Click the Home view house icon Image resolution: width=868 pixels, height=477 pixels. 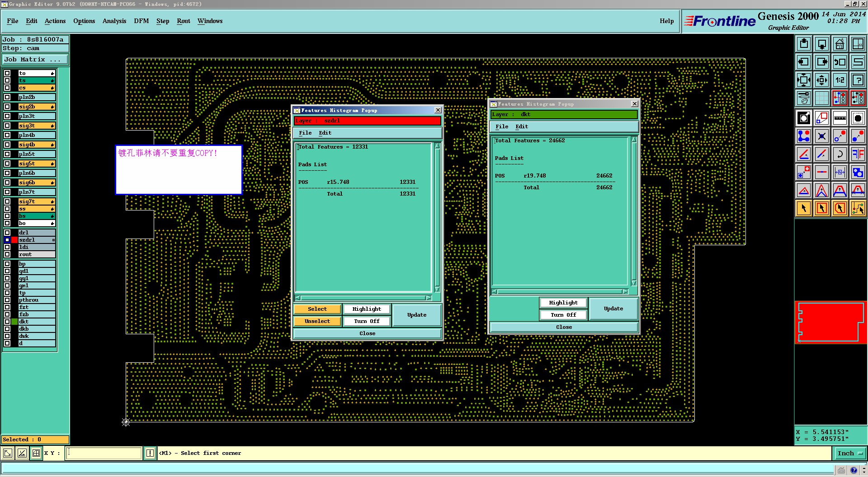point(840,44)
